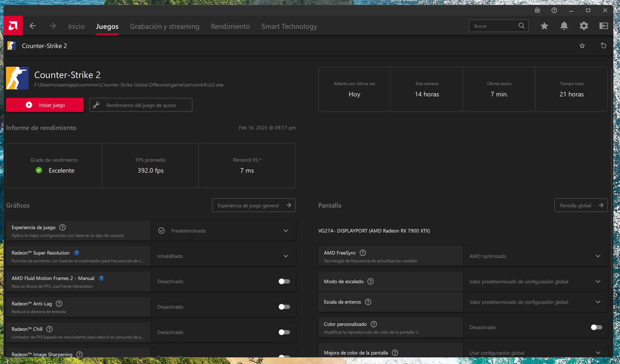Show help for Radeon Super Resolution
Screen dimensions: 620x364
coord(77,253)
